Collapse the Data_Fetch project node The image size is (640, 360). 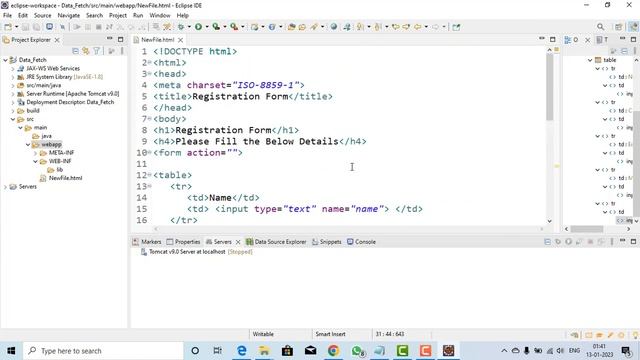5,60
